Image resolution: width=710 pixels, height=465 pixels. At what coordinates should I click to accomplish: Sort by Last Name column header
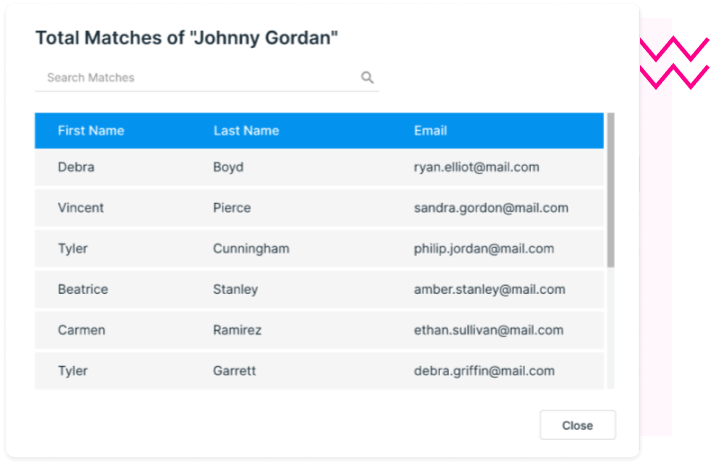[246, 131]
